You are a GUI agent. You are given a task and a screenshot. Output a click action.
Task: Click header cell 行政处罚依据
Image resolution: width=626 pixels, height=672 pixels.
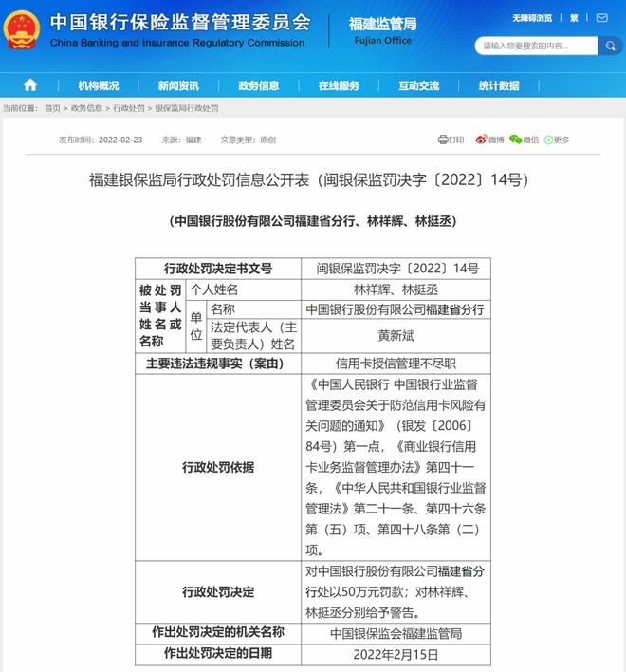click(x=218, y=467)
